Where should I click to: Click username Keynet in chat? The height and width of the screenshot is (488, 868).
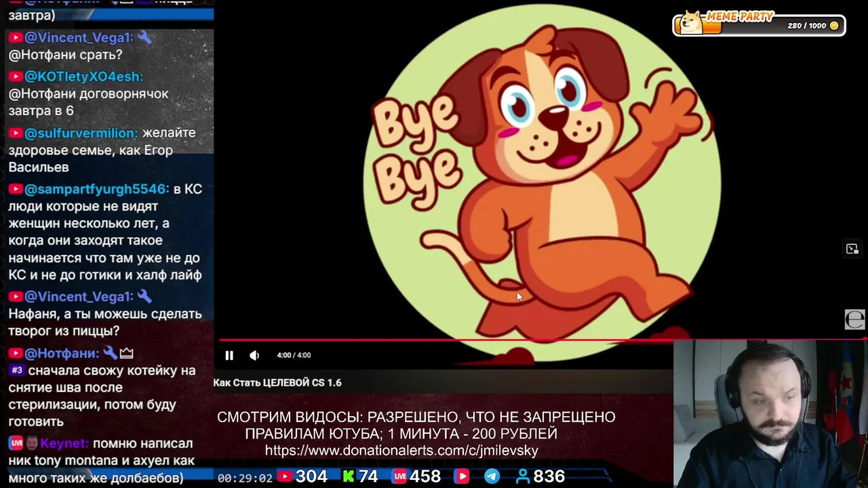click(x=64, y=443)
